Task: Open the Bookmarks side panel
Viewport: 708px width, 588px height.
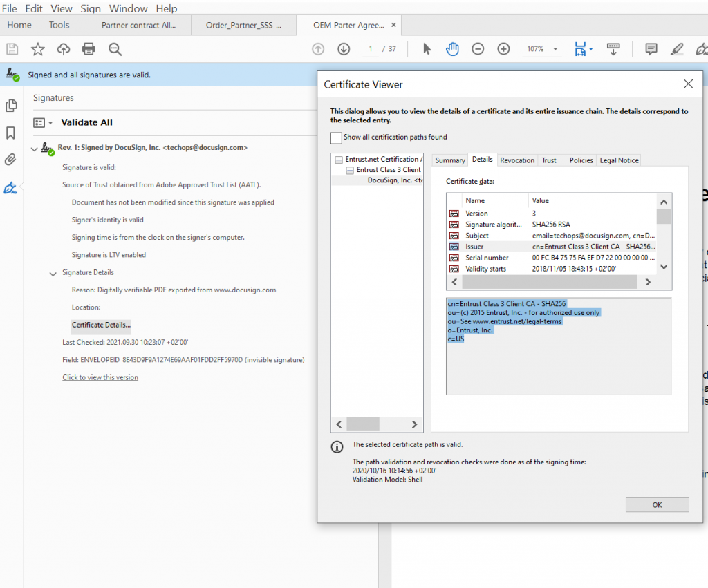Action: [x=10, y=133]
